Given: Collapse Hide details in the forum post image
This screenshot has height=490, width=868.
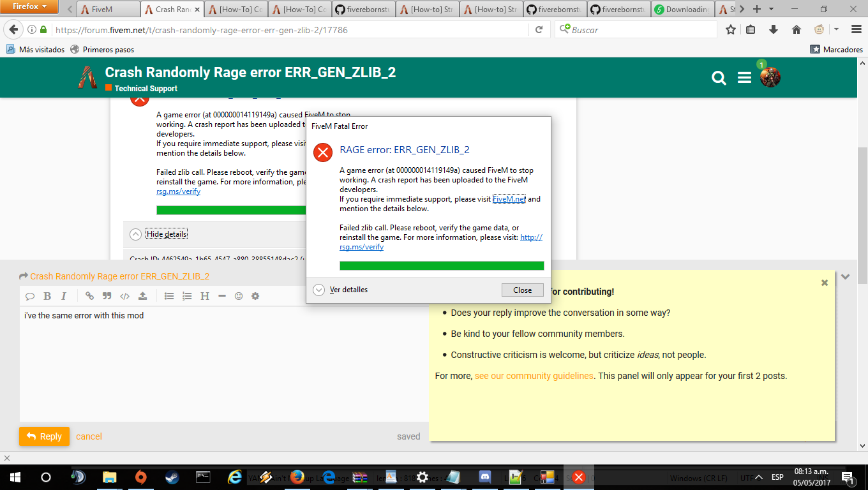Looking at the screenshot, I should pos(159,234).
